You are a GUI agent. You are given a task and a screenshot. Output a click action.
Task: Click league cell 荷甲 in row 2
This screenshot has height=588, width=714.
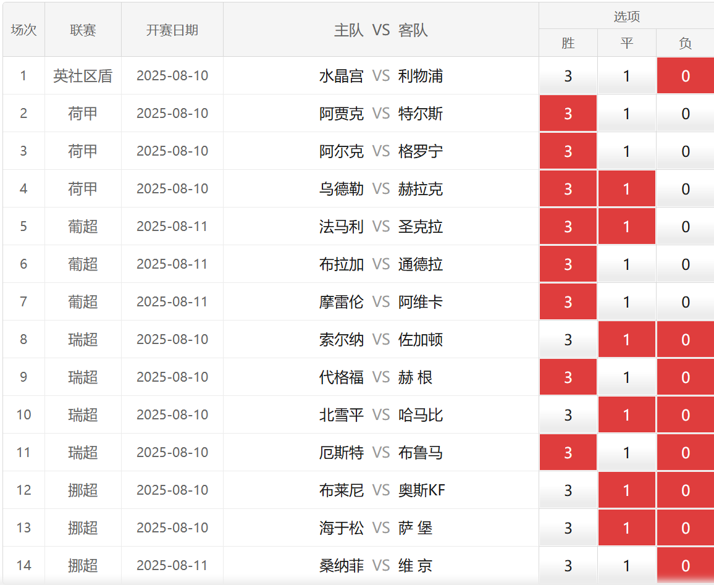coord(83,114)
